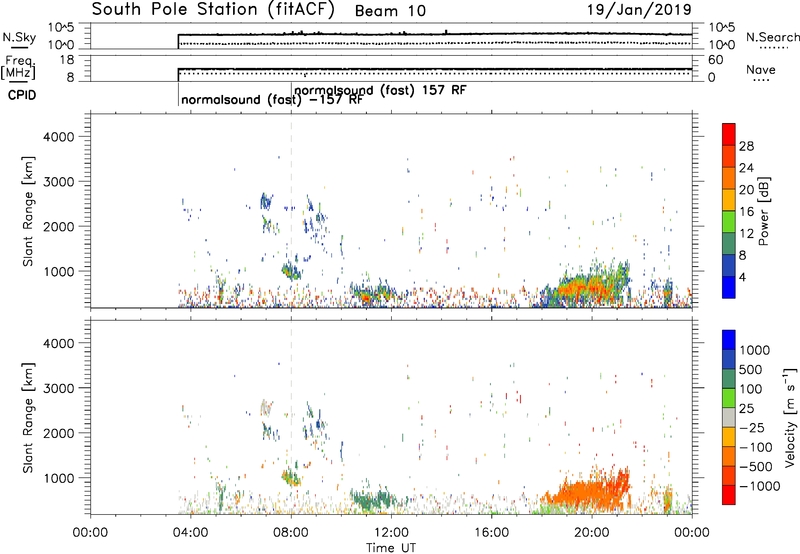Click the velocity panel 'Slant Range [km]' axis label
800x554 pixels.
pos(28,418)
